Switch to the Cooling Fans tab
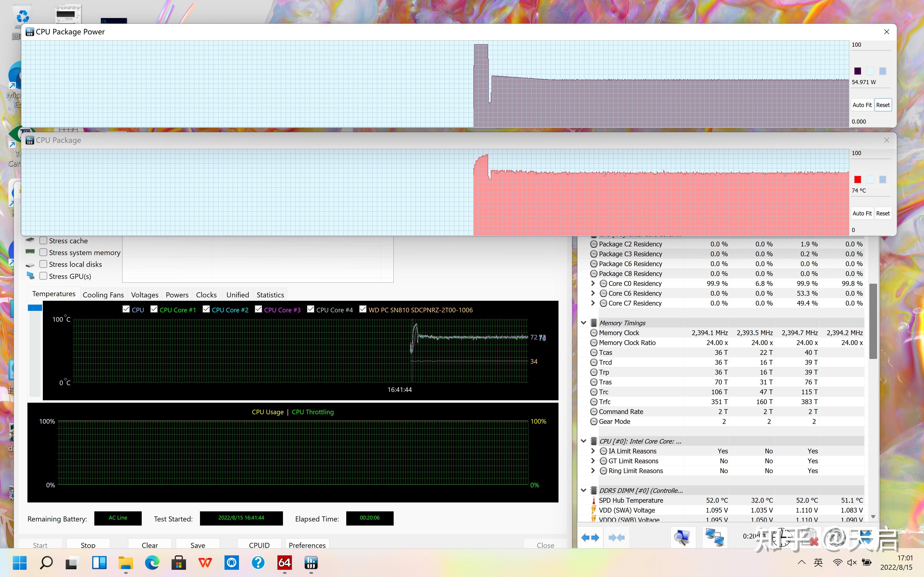924x577 pixels. 103,295
